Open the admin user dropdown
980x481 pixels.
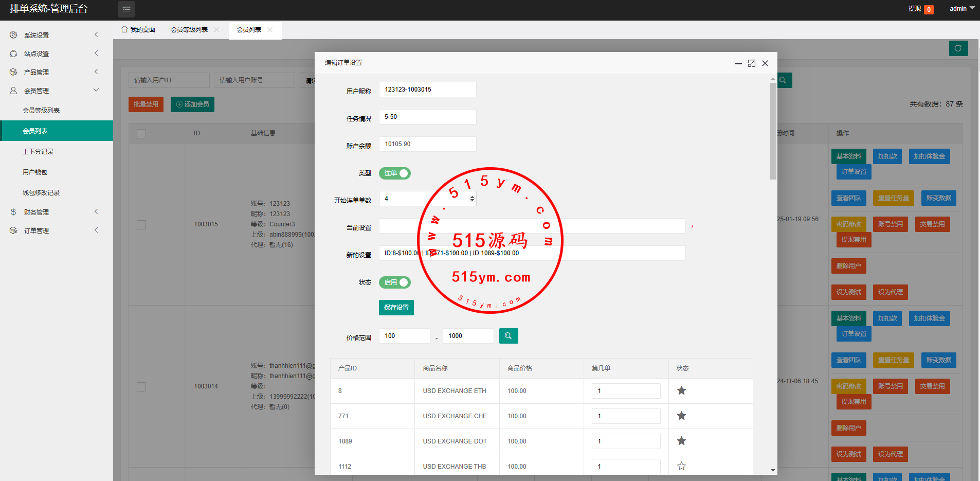pos(961,9)
